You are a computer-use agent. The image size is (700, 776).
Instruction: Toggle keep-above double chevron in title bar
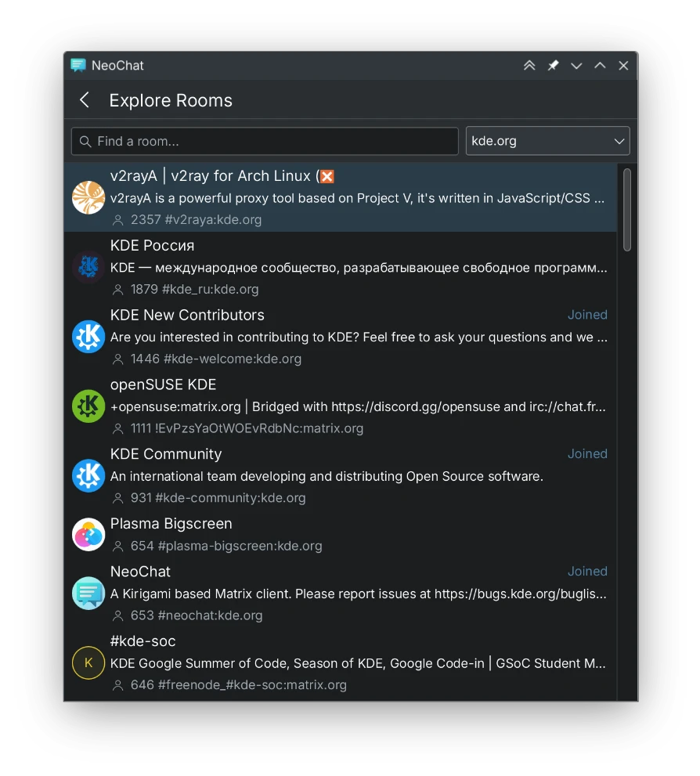point(529,65)
